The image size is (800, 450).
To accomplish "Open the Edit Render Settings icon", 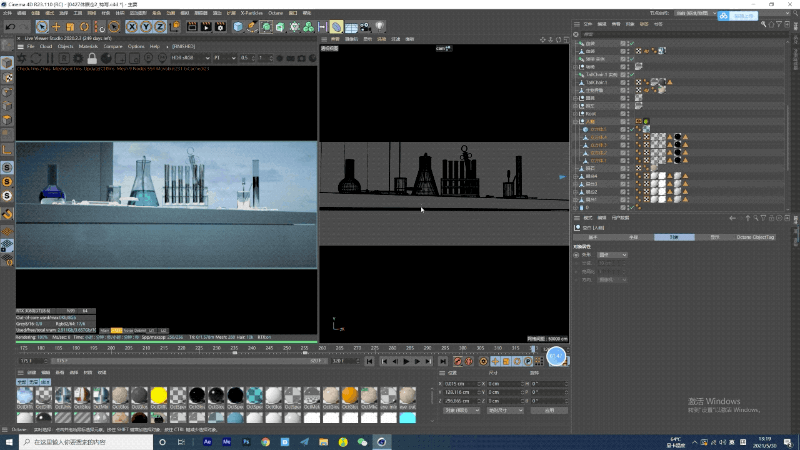I will (x=220, y=27).
